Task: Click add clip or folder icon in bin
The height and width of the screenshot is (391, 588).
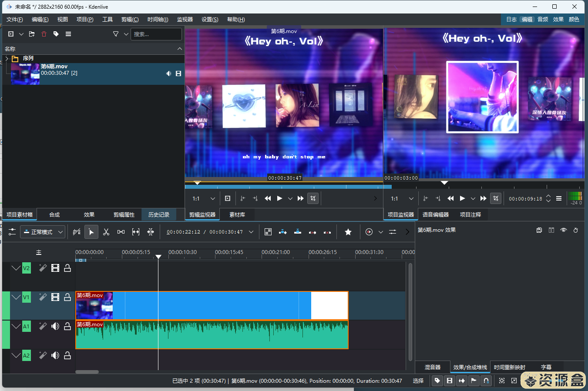Action: 11,34
